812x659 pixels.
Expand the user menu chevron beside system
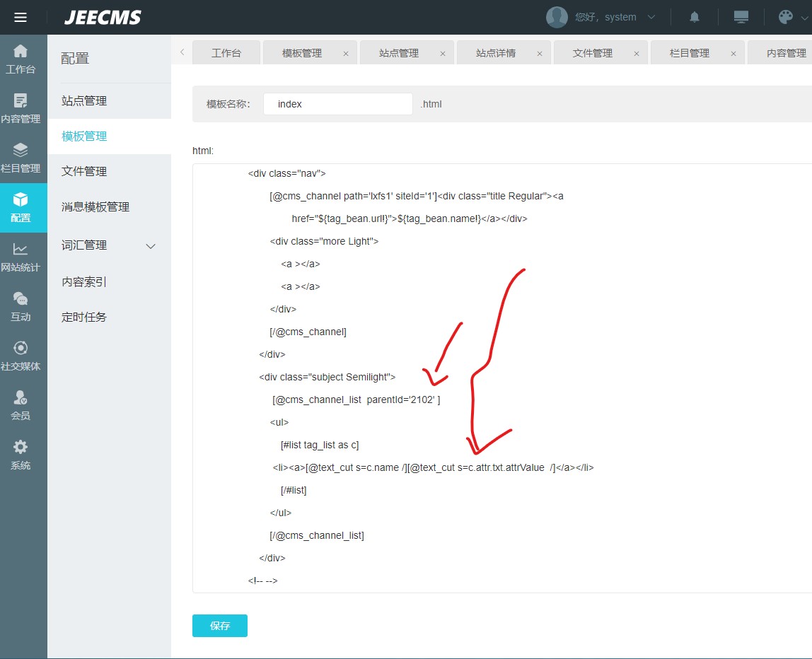(x=651, y=17)
